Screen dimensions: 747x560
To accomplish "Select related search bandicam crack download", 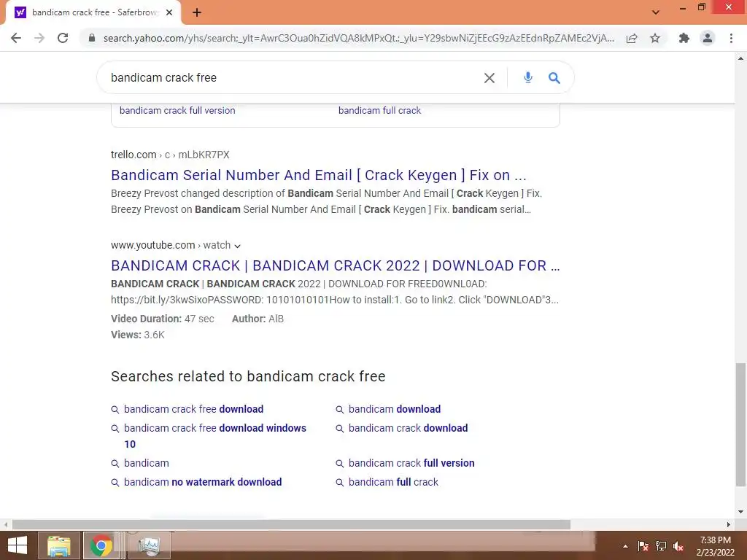I will pyautogui.click(x=408, y=428).
